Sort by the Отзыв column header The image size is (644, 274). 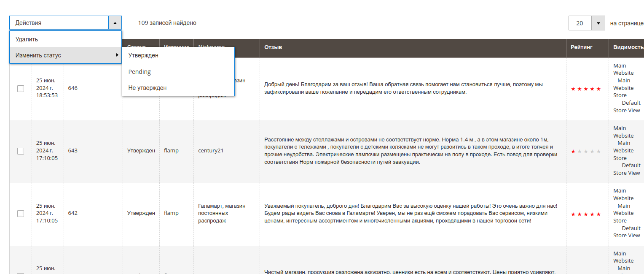[273, 47]
